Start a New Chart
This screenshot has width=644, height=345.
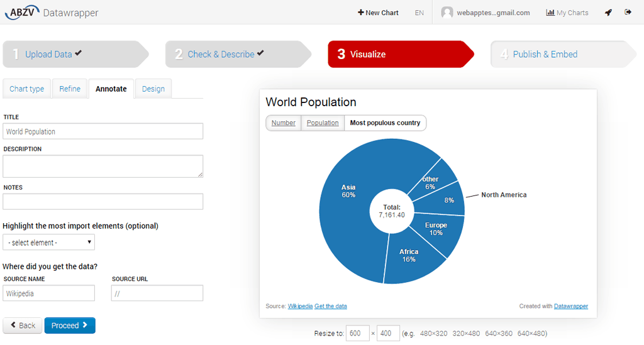coord(378,13)
